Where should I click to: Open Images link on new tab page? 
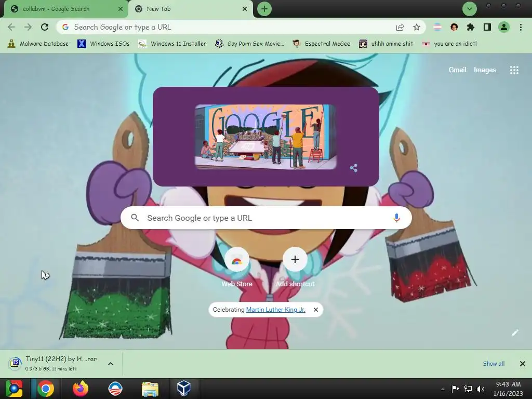pos(485,70)
